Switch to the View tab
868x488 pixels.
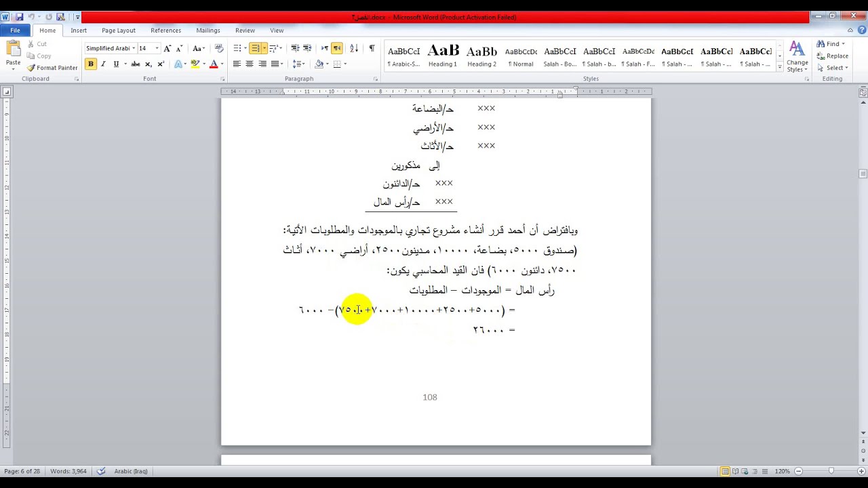(277, 30)
